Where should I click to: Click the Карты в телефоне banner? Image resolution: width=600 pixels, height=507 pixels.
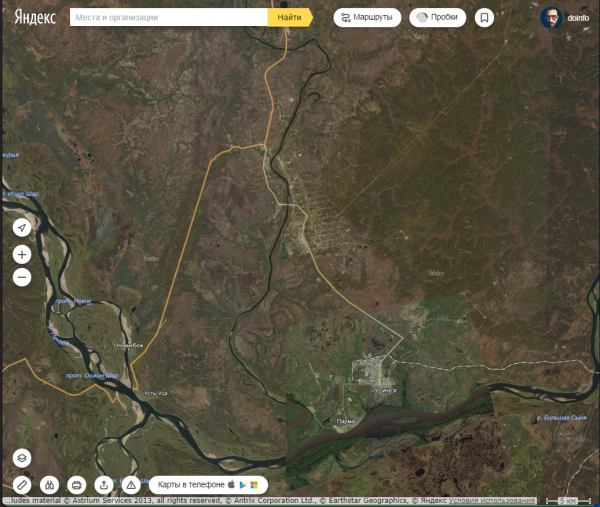pyautogui.click(x=208, y=485)
